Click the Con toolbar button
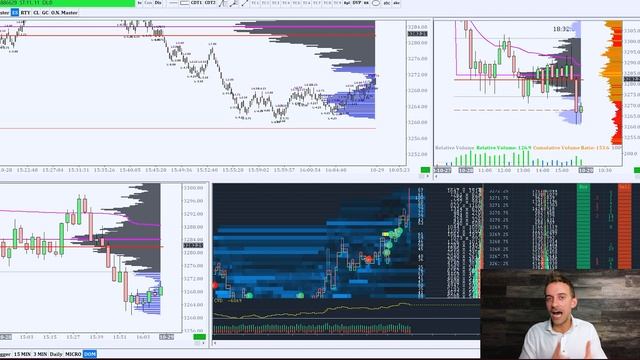 148,2
